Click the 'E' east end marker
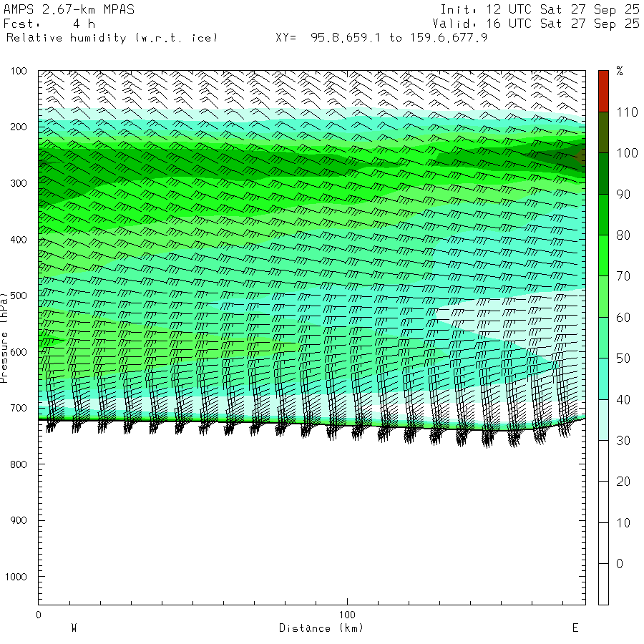The width and height of the screenshot is (644, 644). [575, 628]
